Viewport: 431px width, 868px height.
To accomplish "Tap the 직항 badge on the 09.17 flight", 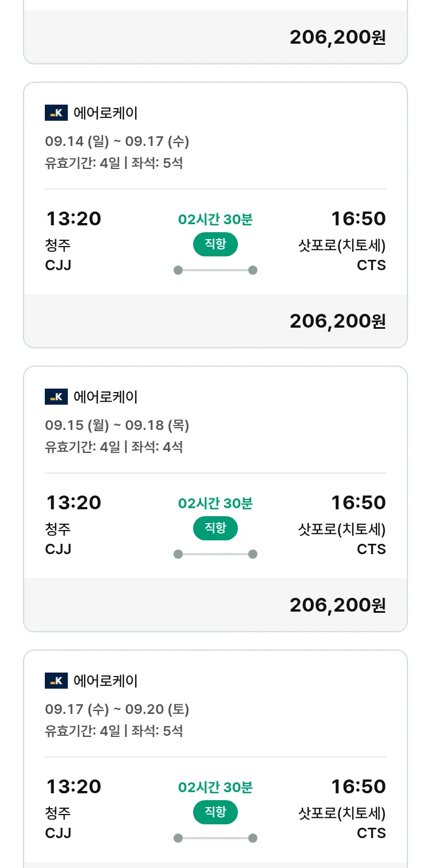I will [215, 812].
